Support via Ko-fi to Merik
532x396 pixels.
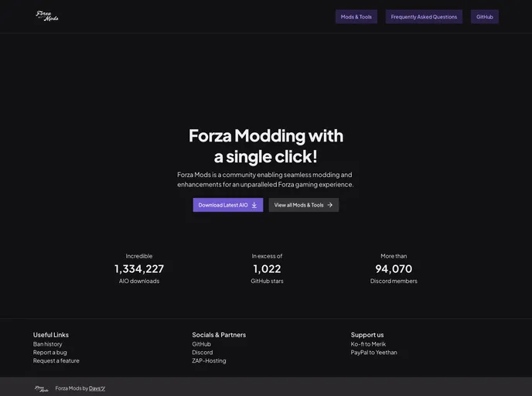[x=368, y=344]
